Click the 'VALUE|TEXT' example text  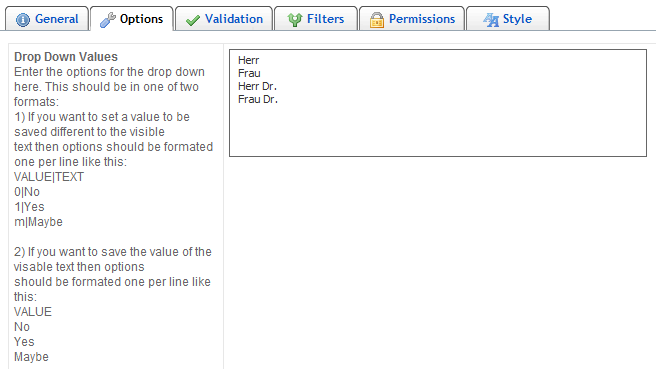click(x=49, y=177)
